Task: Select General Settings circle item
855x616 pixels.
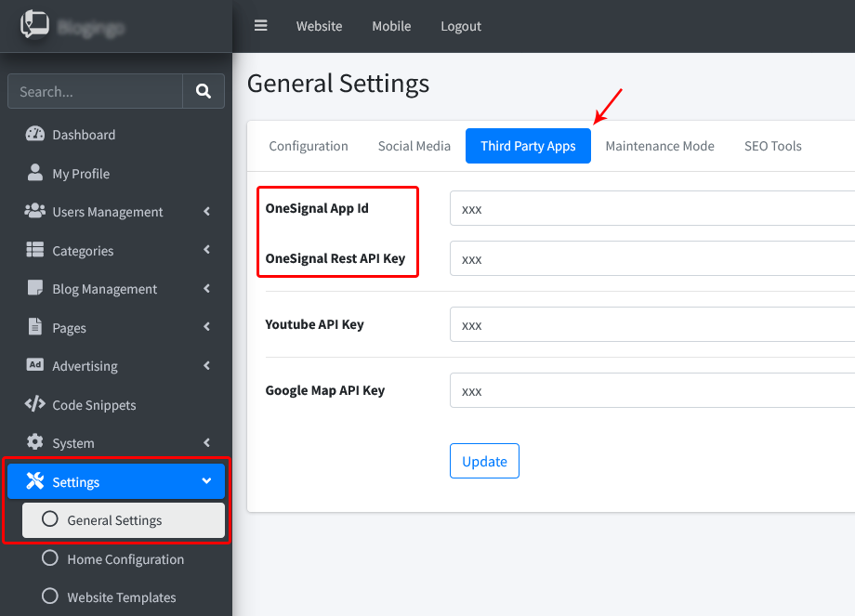Action: coord(114,520)
